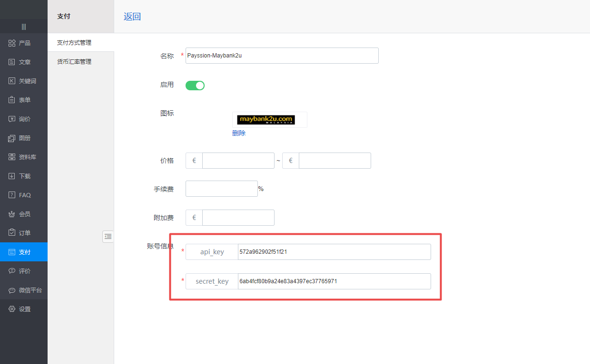Select 支付方式管理 payment method tab
This screenshot has height=364, width=590.
coord(74,43)
